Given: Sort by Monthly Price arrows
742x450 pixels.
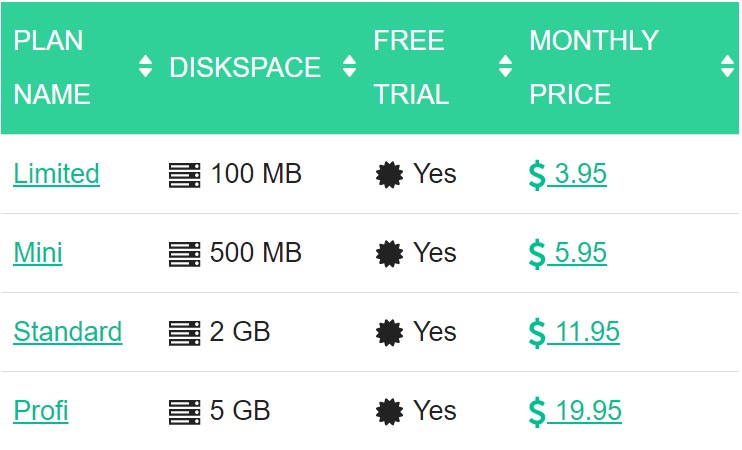Looking at the screenshot, I should (727, 67).
